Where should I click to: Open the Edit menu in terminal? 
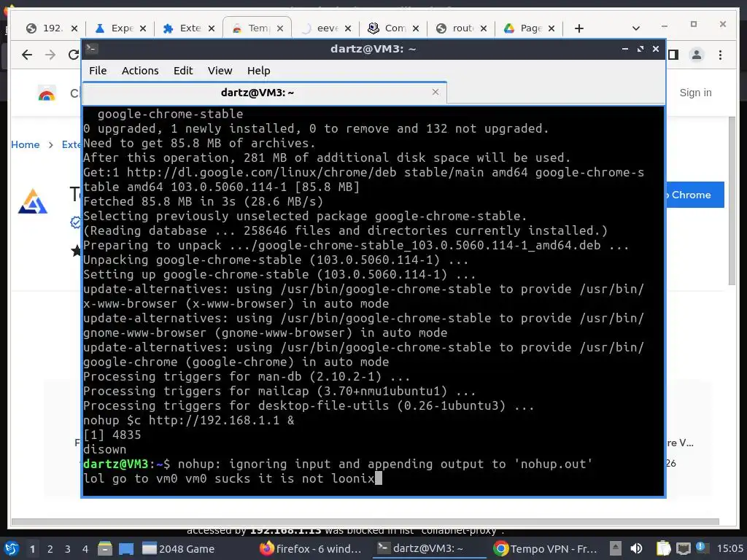click(183, 71)
